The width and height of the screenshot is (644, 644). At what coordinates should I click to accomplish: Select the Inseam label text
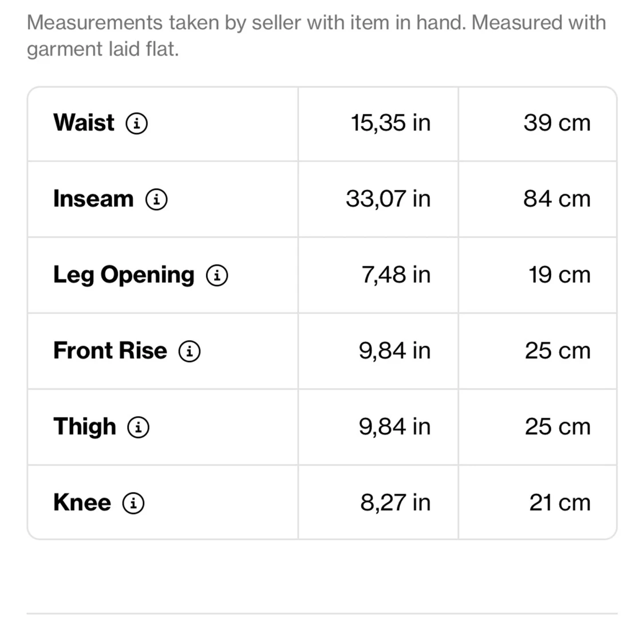tap(93, 199)
